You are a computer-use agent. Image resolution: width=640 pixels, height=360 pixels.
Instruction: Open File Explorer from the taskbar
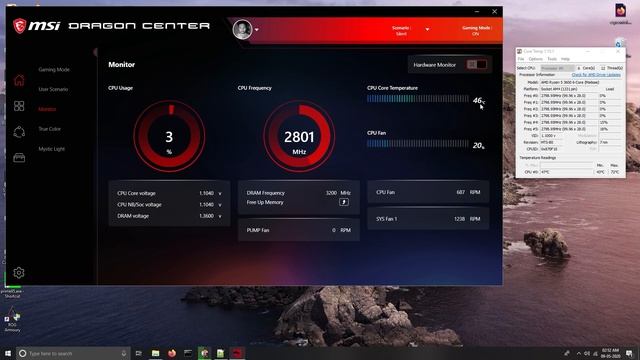(x=156, y=353)
